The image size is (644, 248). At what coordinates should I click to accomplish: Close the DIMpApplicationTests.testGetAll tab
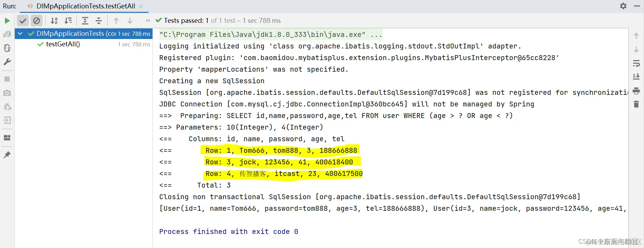141,6
